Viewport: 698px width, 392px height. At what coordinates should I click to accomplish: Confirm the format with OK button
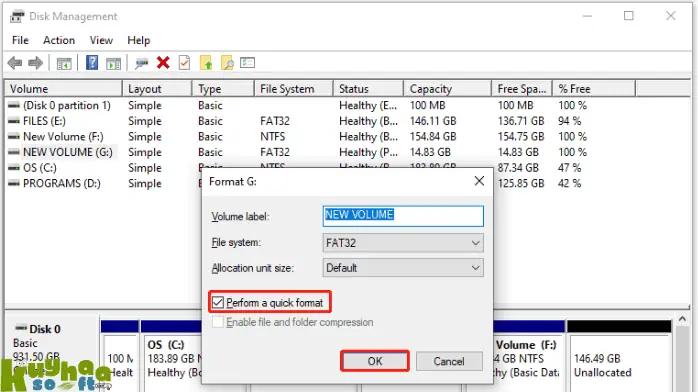(375, 361)
